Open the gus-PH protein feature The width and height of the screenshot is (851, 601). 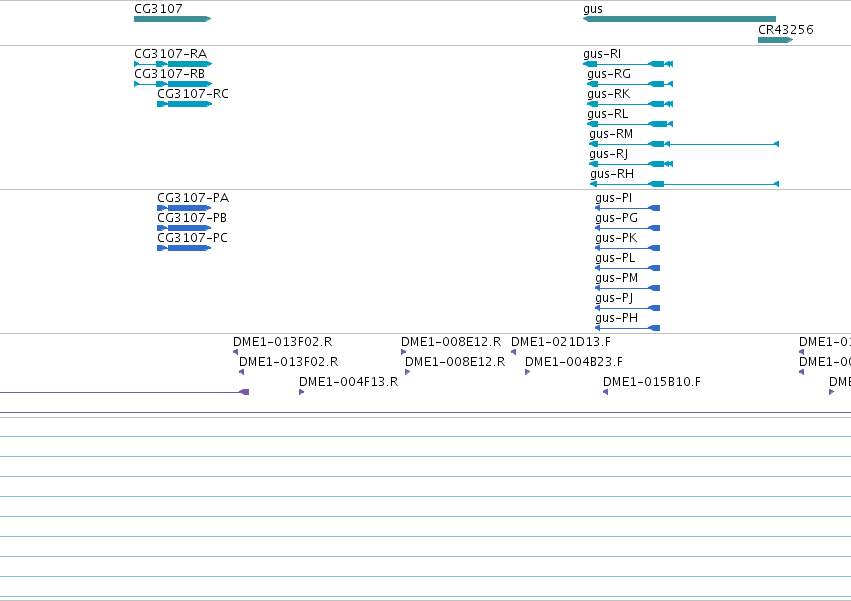point(627,328)
